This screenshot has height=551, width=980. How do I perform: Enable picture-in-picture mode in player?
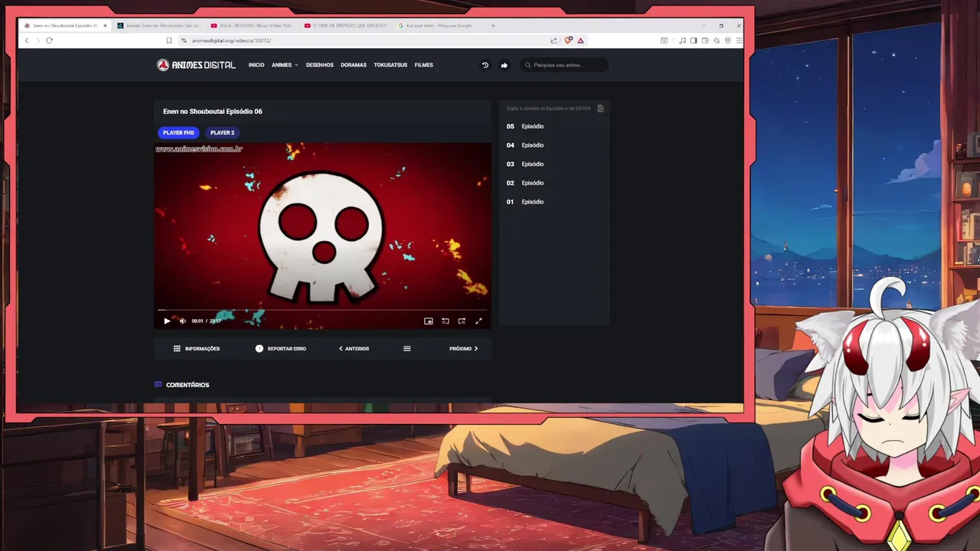428,321
